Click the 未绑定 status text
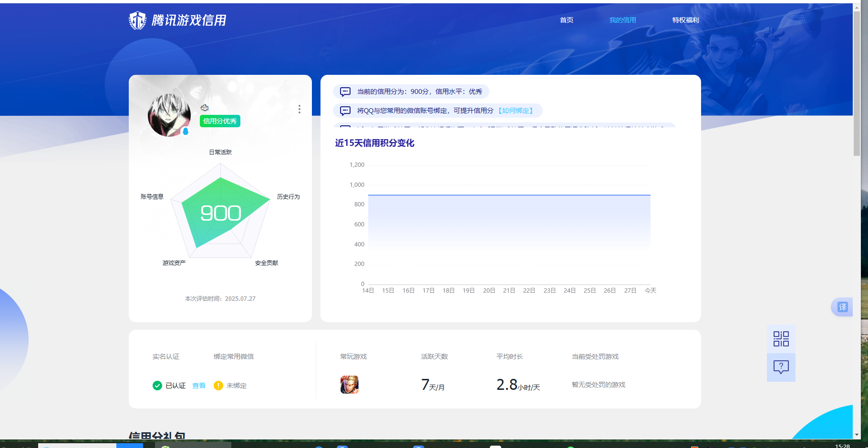The height and width of the screenshot is (448, 868). click(237, 386)
